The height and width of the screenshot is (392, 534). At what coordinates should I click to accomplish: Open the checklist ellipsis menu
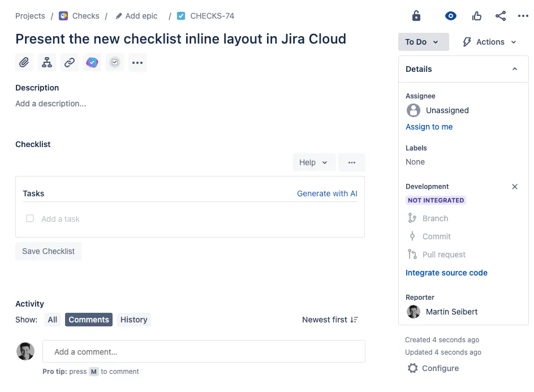click(352, 162)
